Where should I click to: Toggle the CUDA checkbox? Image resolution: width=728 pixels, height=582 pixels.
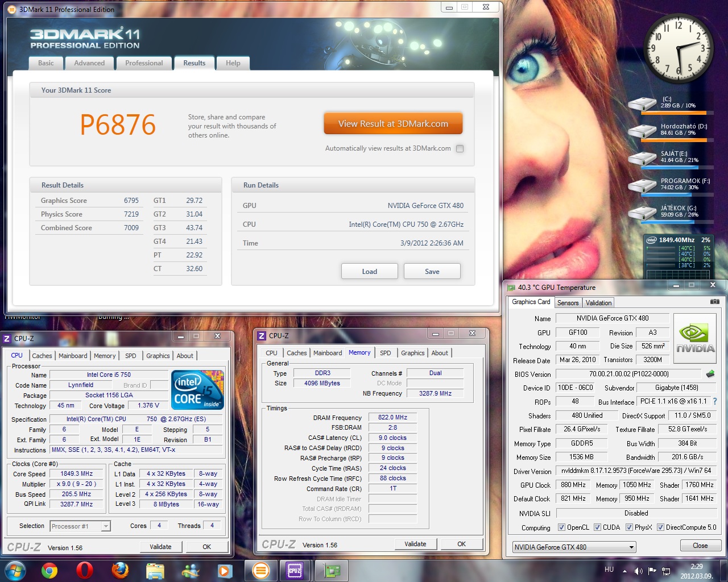point(597,527)
